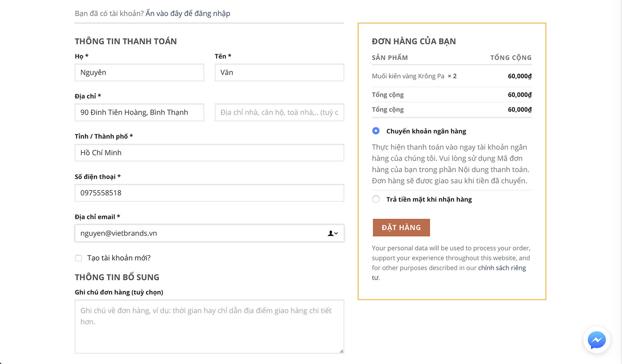622x364 pixels.
Task: Click the 'Ghi chú đơn hàng (tuỳ chọn)' label
Action: tap(119, 292)
